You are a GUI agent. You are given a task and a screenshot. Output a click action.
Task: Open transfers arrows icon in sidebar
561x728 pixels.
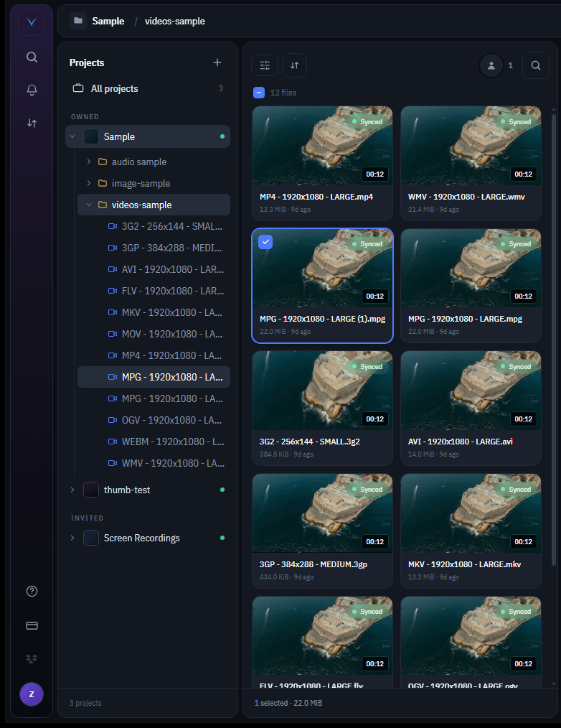pos(32,123)
